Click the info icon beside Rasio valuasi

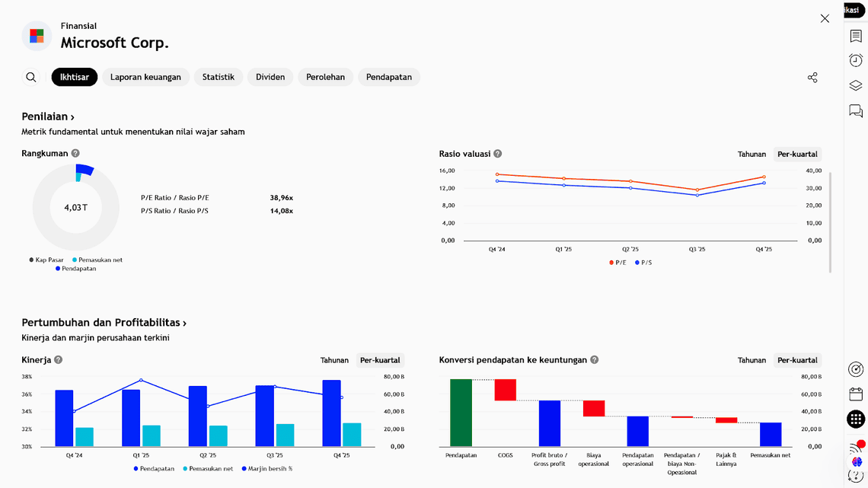point(498,154)
